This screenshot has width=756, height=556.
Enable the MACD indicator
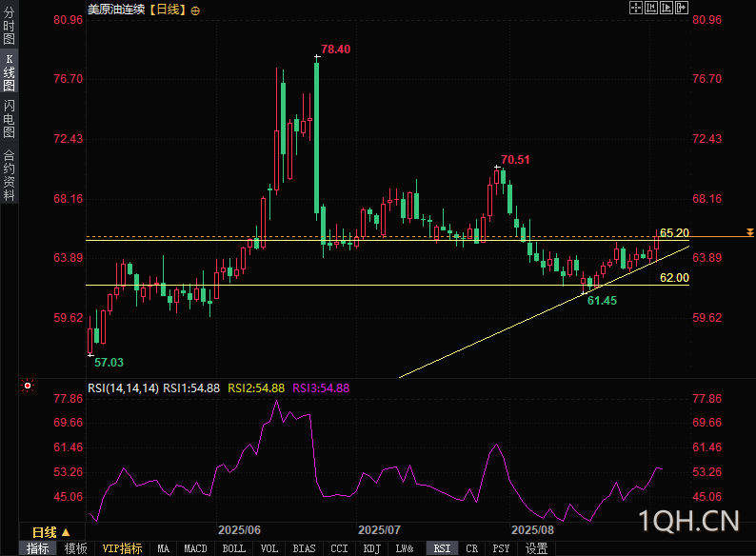[x=195, y=548]
